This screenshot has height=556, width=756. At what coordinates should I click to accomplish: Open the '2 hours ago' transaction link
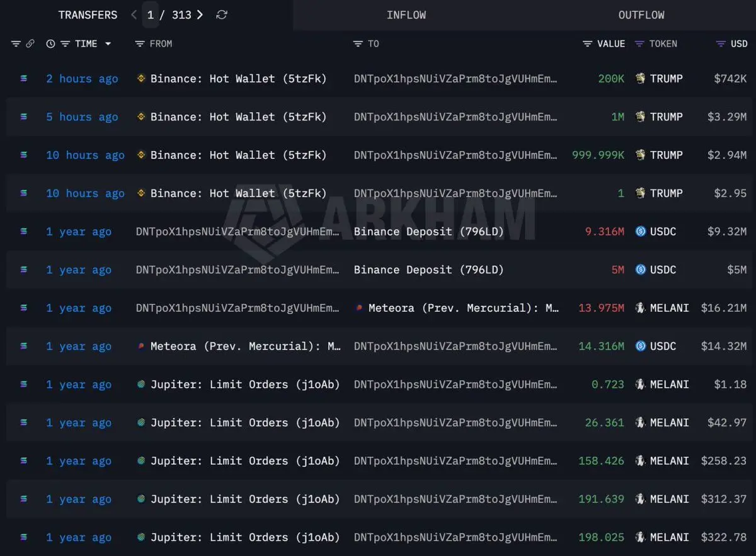(82, 79)
